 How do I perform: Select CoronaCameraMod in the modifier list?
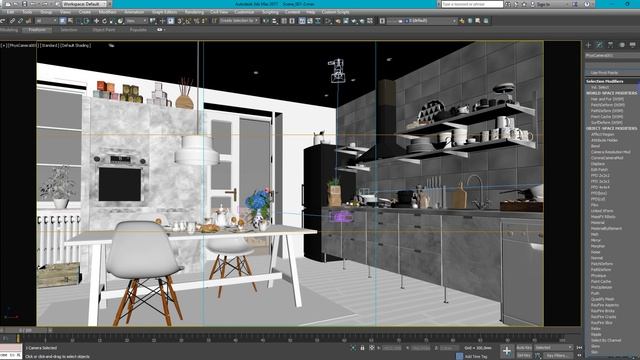tap(607, 158)
